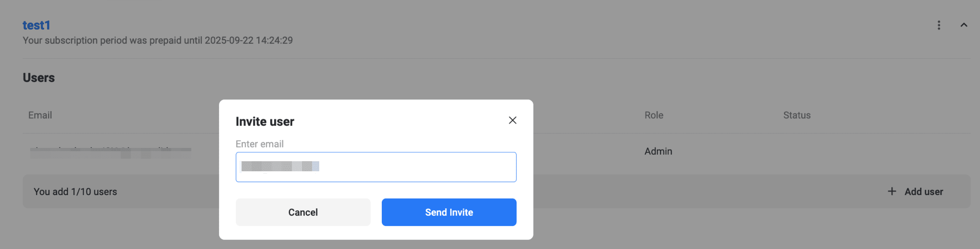The image size is (980, 249).
Task: Open the test1 workspace link
Action: 36,25
